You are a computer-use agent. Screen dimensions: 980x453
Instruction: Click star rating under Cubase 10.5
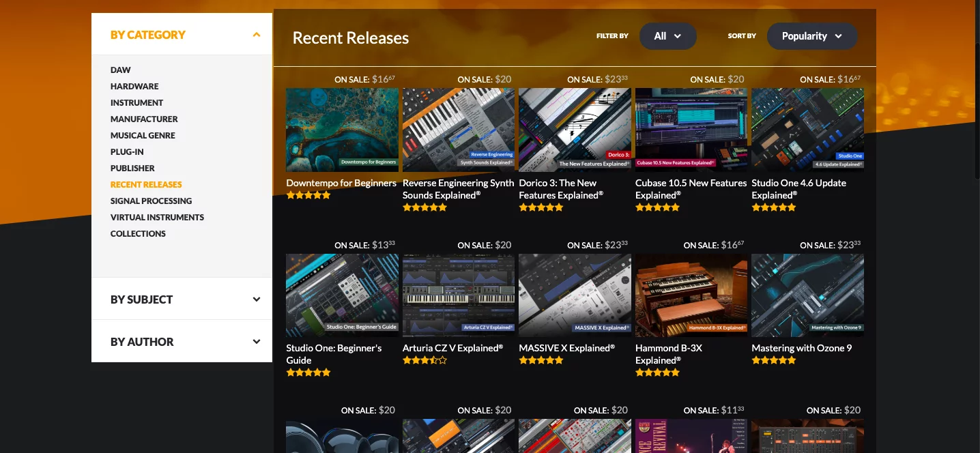pyautogui.click(x=657, y=207)
